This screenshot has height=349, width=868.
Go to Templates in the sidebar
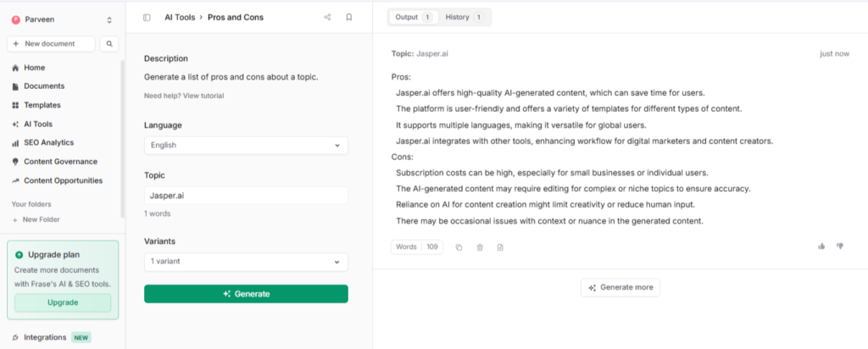pos(42,105)
